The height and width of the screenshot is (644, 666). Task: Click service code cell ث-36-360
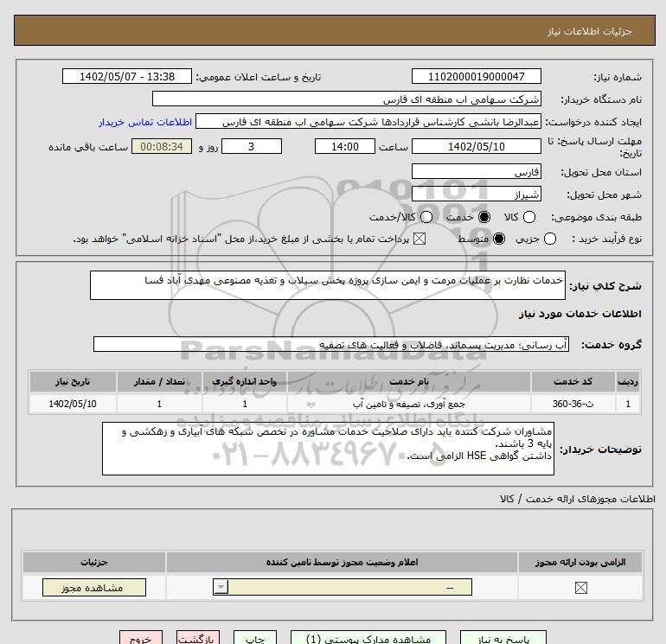tap(573, 404)
